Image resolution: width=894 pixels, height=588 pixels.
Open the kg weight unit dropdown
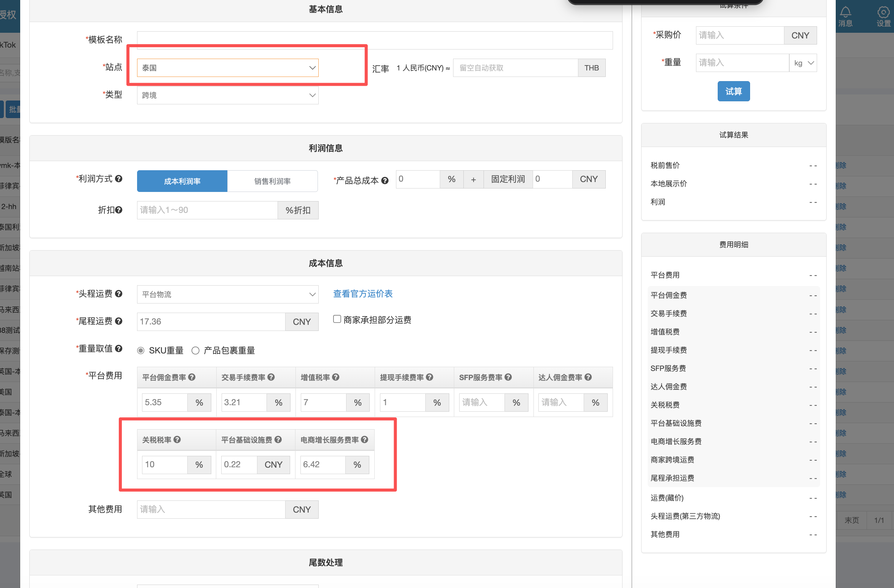pyautogui.click(x=803, y=63)
